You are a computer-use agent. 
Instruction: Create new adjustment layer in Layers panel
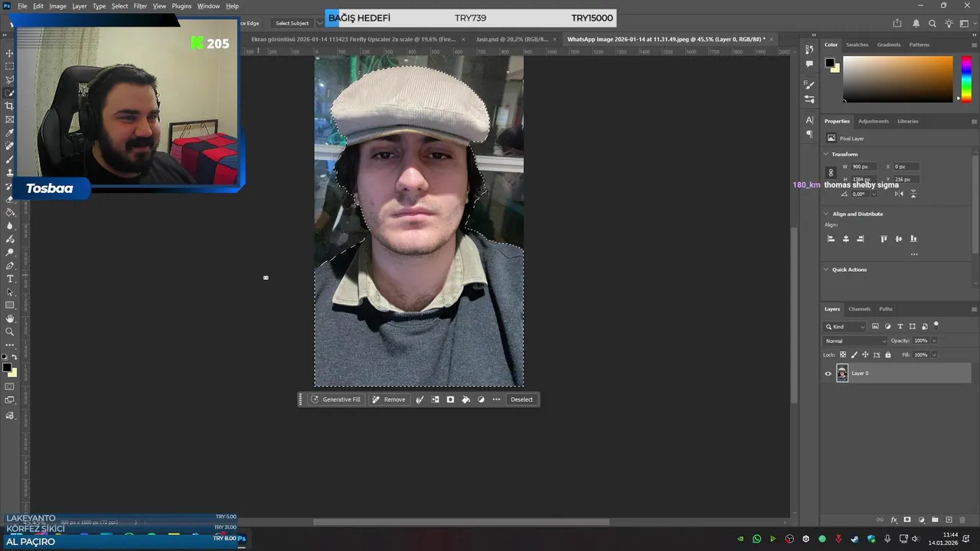(x=921, y=520)
